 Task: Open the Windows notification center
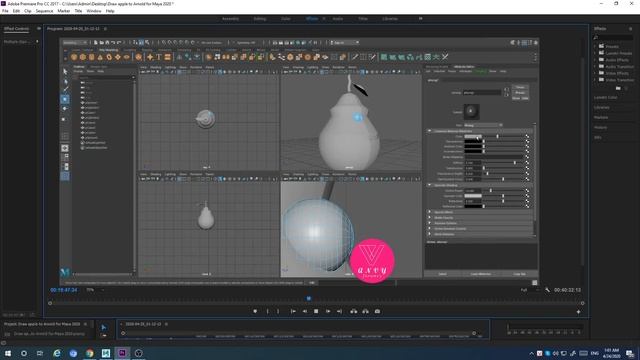(630, 353)
